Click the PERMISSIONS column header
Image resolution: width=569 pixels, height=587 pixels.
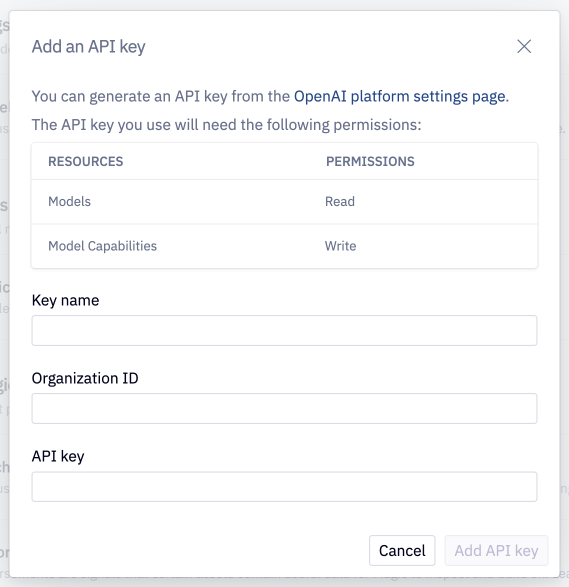click(x=370, y=161)
